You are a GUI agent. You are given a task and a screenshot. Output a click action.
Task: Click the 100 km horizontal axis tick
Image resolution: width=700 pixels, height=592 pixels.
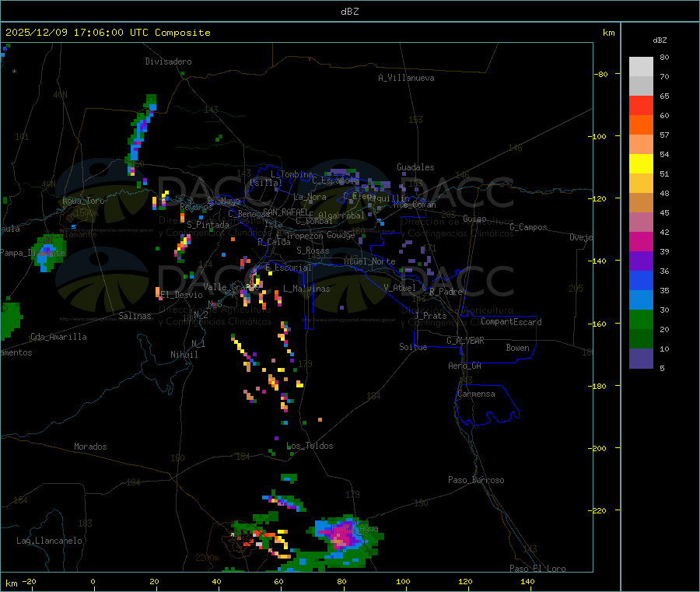coord(403,581)
